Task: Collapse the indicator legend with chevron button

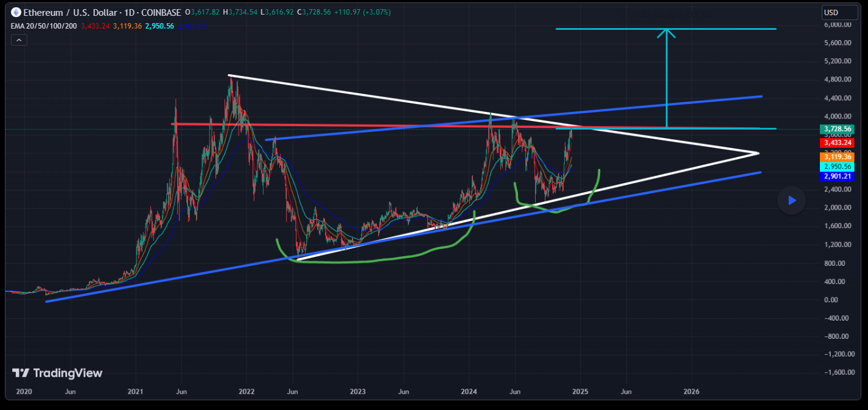Action: point(18,40)
